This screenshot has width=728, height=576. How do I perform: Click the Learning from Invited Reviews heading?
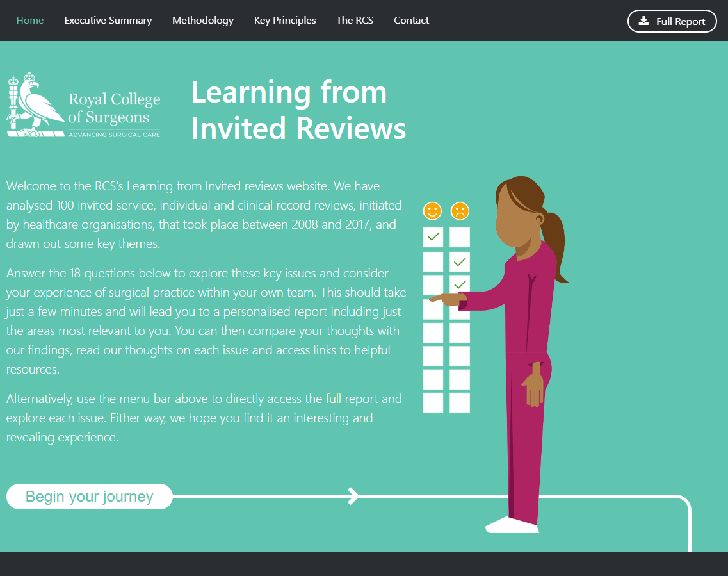pos(298,110)
